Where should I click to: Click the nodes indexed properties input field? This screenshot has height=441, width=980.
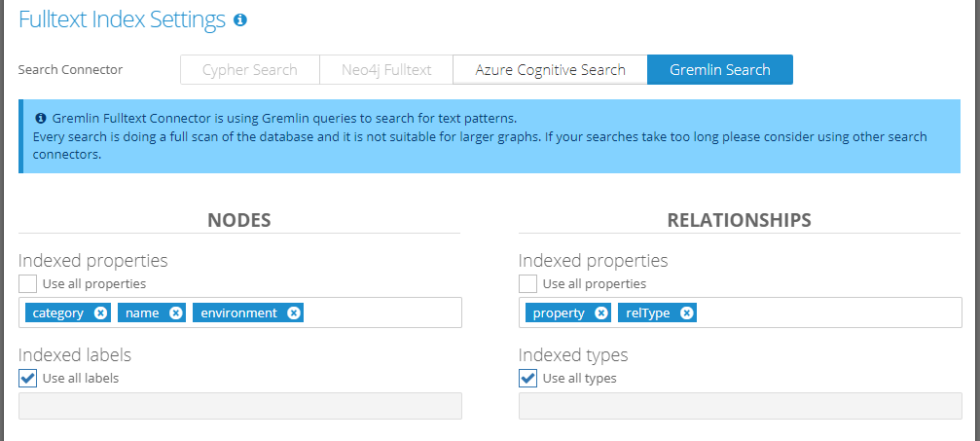click(380, 312)
